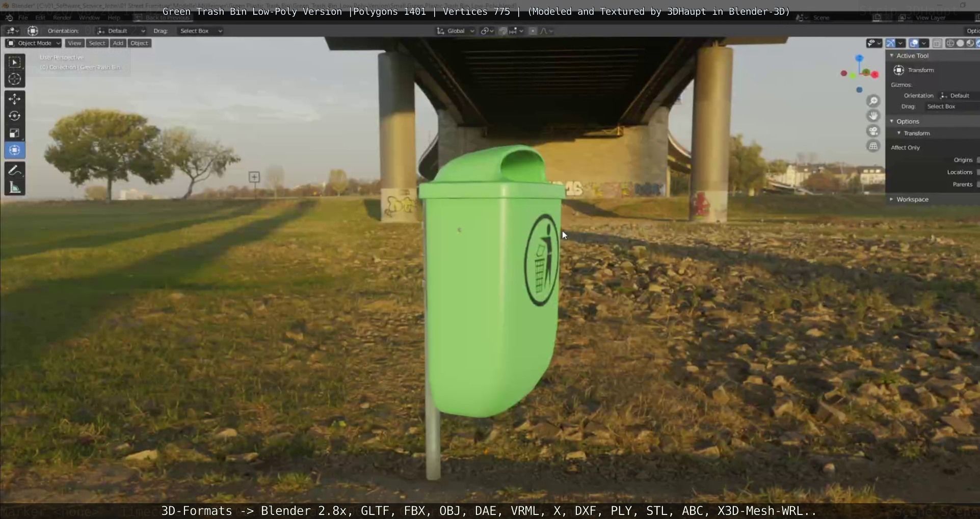Open the Render menu
Screen dimensions: 980x519
[62, 18]
